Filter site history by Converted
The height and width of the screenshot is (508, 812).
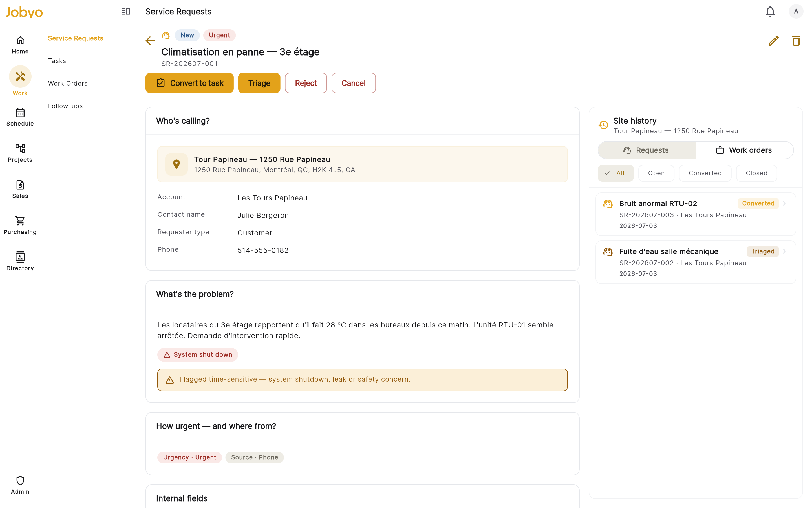point(705,173)
